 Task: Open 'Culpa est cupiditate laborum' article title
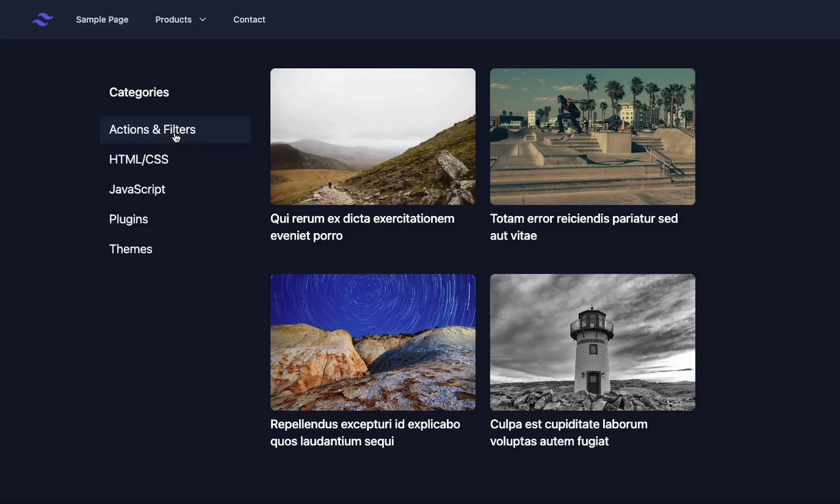[x=569, y=433]
